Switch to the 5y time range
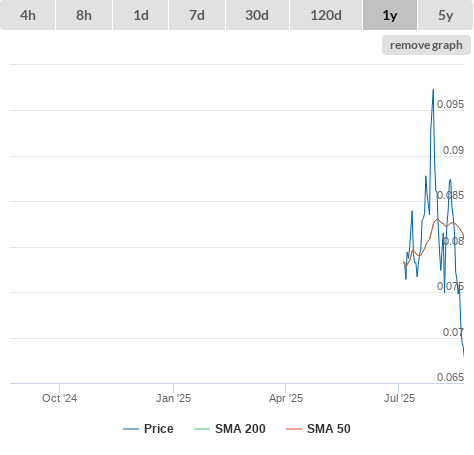474x455 pixels. pyautogui.click(x=445, y=15)
